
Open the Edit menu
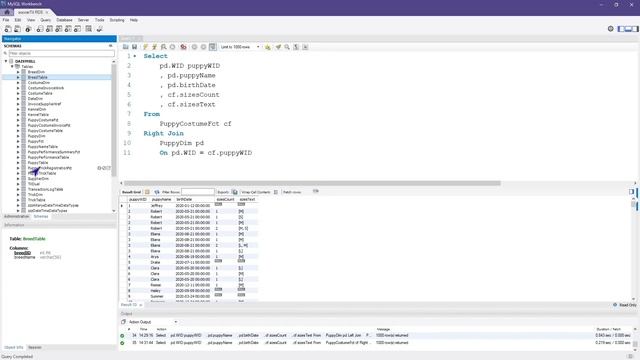[18, 20]
